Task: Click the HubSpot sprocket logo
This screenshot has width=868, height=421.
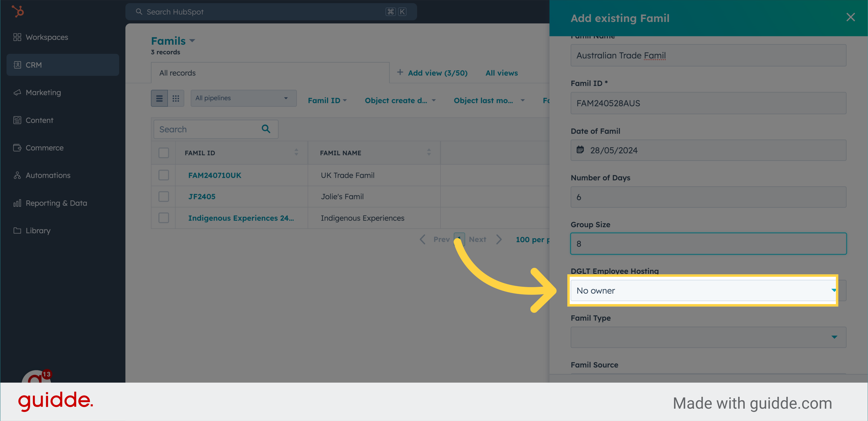Action: click(18, 11)
